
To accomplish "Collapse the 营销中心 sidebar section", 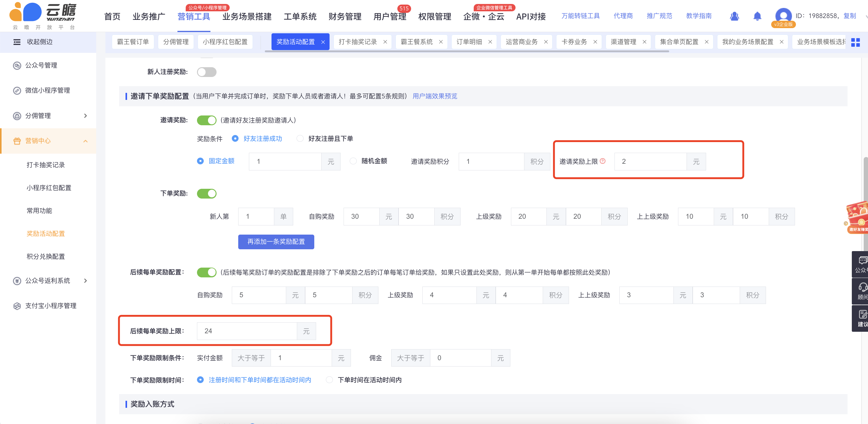I will (x=85, y=141).
